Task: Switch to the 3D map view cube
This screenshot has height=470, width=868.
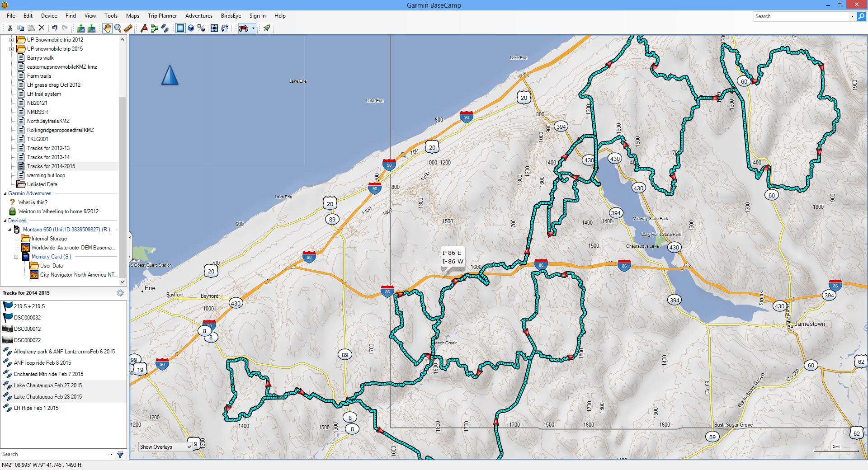Action: [191, 28]
